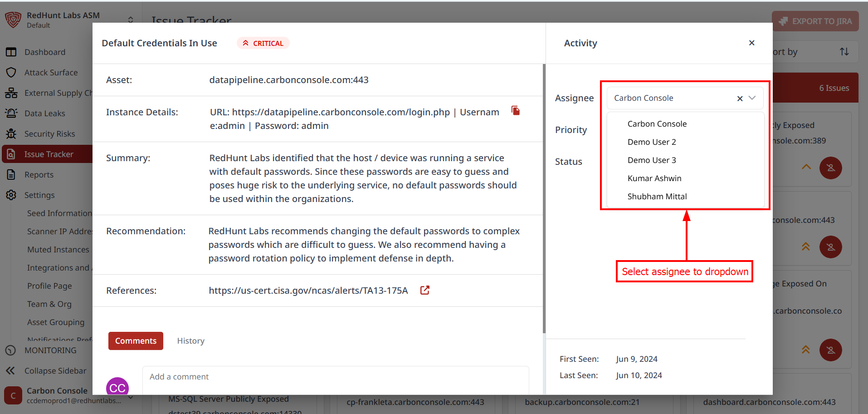The height and width of the screenshot is (414, 868).
Task: Open the Team & Org setting
Action: point(49,304)
